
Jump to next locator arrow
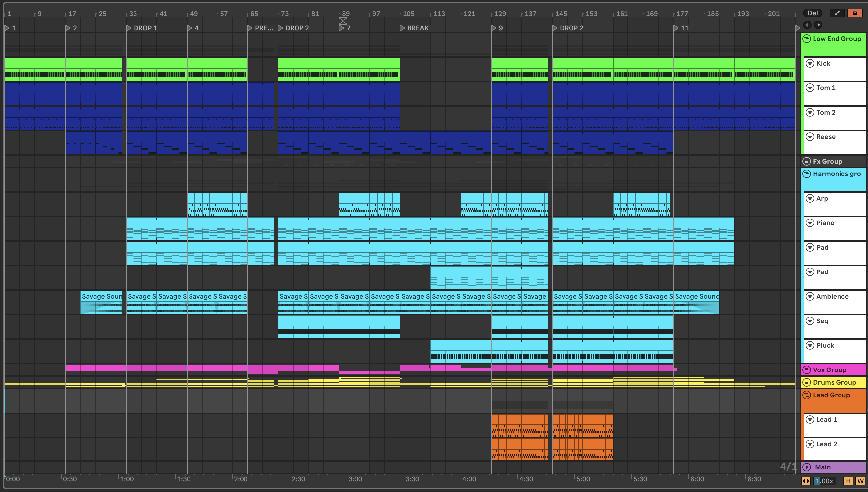pyautogui.click(x=818, y=25)
